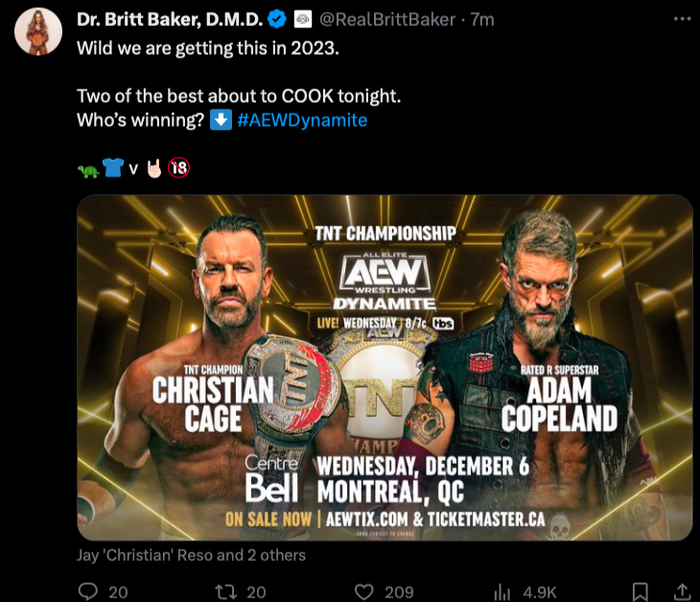
Task: Open Britt Baker's profile avatar
Action: (36, 35)
